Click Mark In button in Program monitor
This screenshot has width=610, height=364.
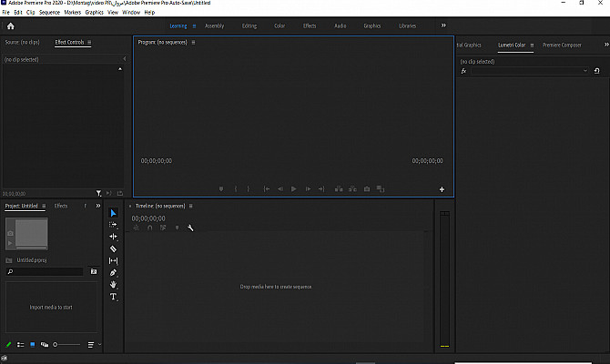click(x=236, y=189)
